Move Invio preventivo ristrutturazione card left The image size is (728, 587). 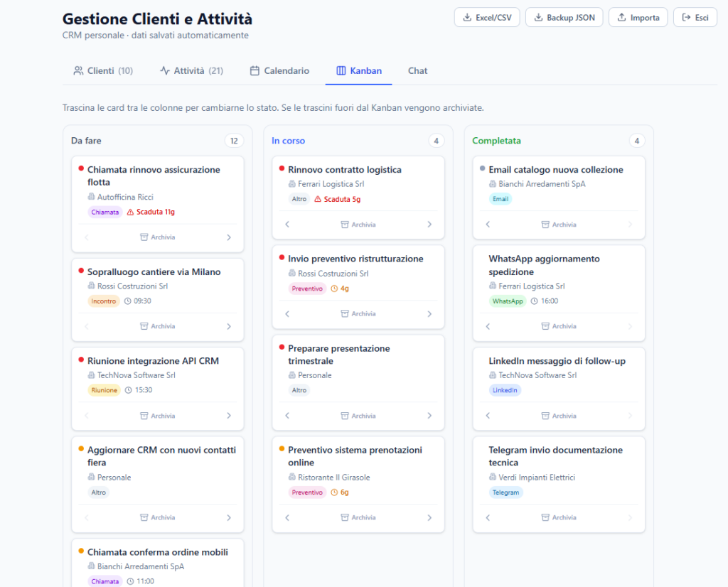pyautogui.click(x=287, y=313)
